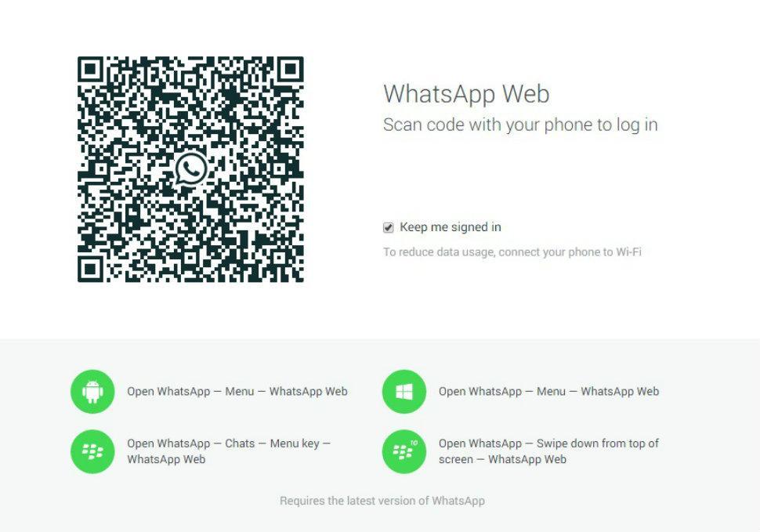The height and width of the screenshot is (532, 760).
Task: Click the BlackBerry logo icon
Action: pos(92,451)
